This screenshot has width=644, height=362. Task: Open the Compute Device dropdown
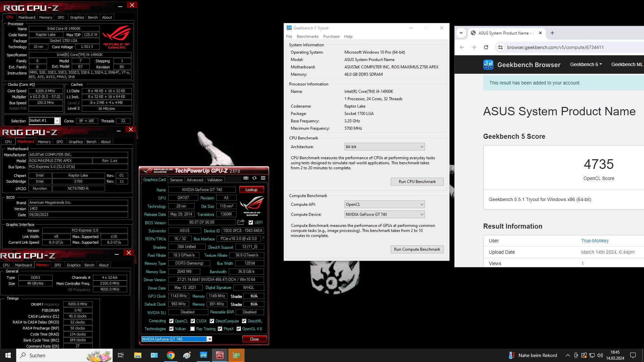[385, 215]
